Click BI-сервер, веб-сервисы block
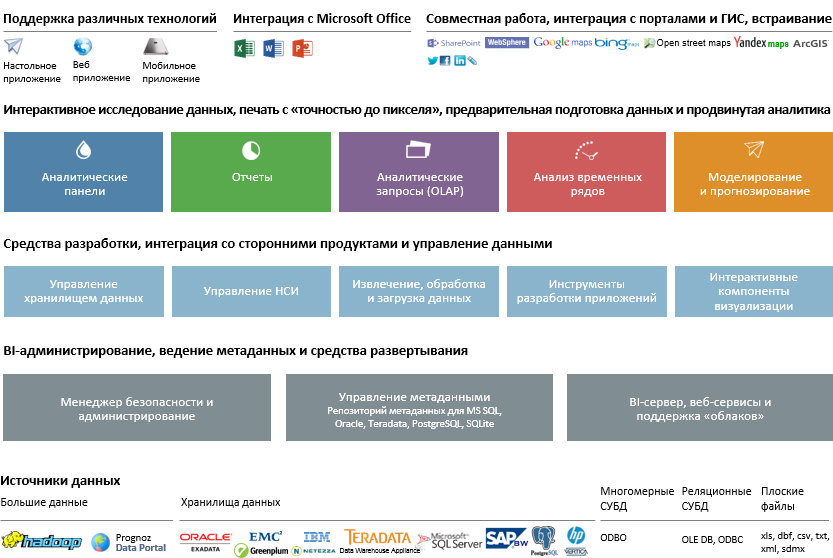 click(x=700, y=408)
